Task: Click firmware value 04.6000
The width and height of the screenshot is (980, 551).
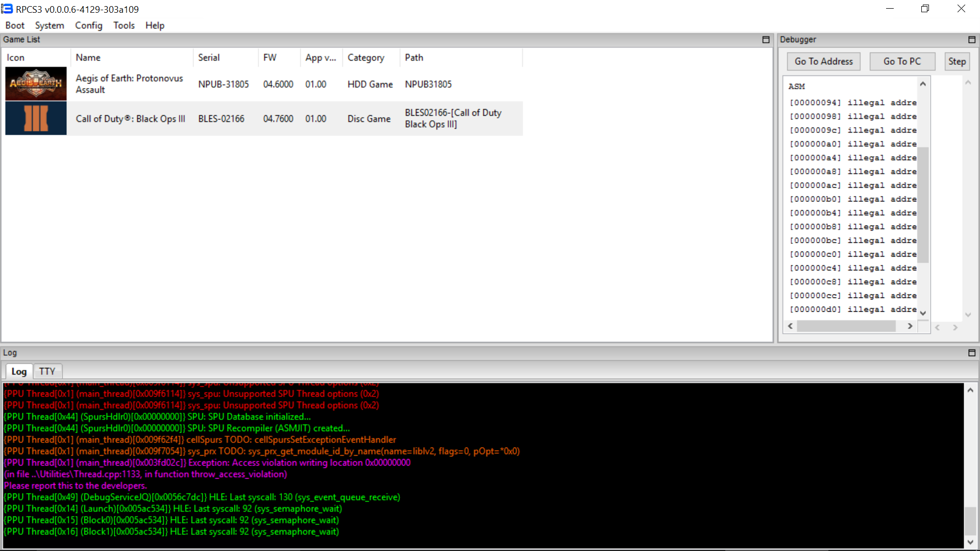Action: [x=278, y=84]
